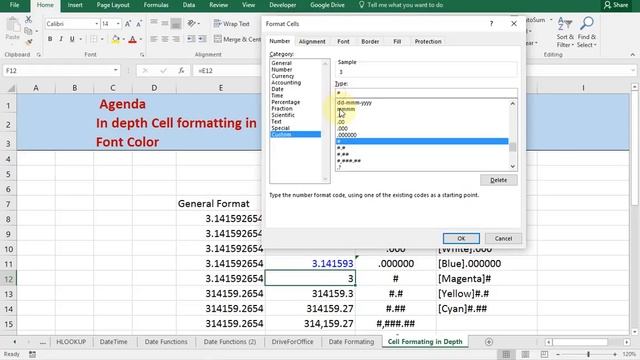Screen dimensions: 640x360
Task: Click Merge & Center button
Action: click(237, 39)
